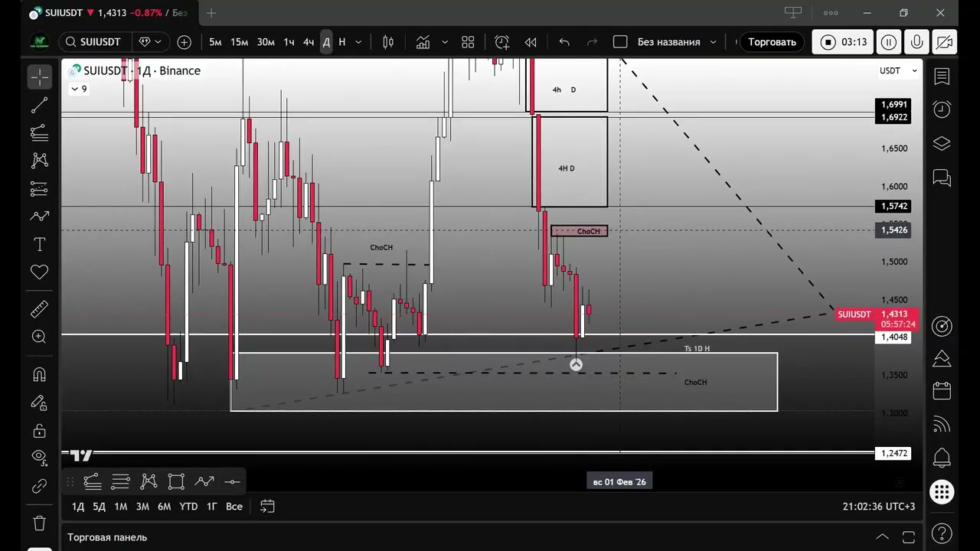980x551 pixels.
Task: Open the news feed icon in right sidebar
Action: point(942,425)
